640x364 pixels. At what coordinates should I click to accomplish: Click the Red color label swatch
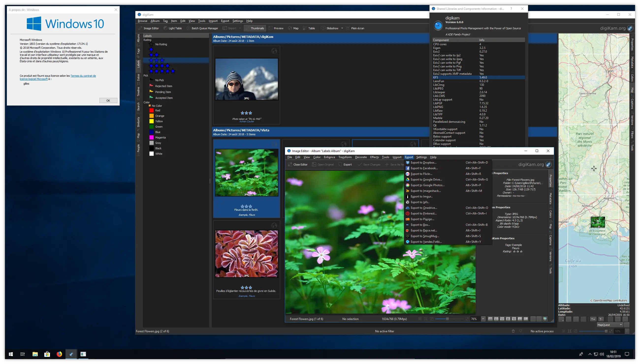[152, 110]
